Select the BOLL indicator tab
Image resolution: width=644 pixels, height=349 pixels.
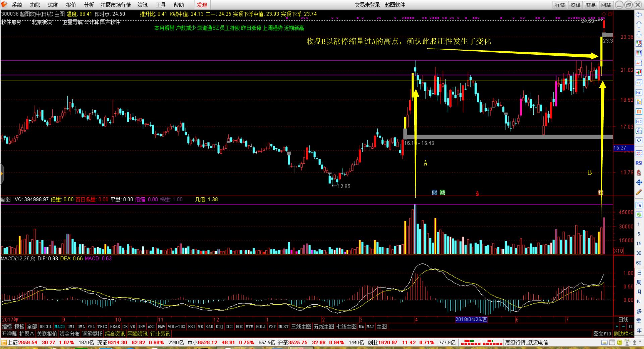click(x=261, y=327)
